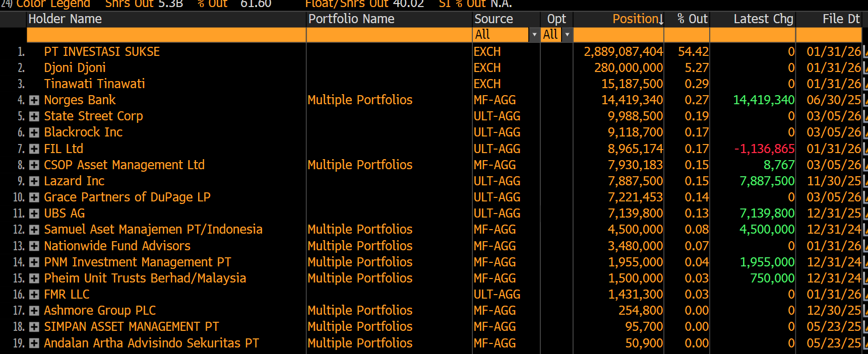This screenshot has height=354, width=868.
Task: Sort by the Position column header
Action: (637, 19)
